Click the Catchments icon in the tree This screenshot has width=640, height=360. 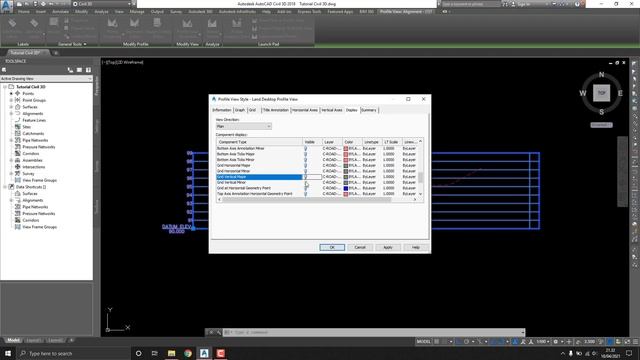pos(18,133)
